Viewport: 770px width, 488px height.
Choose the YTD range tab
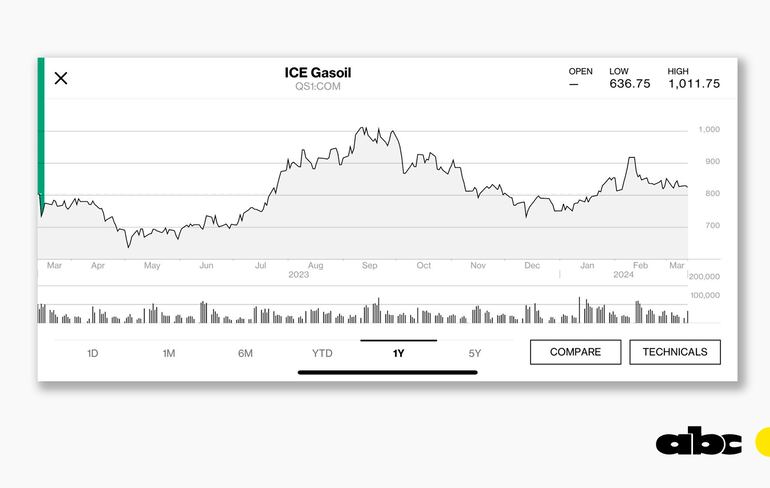[322, 353]
